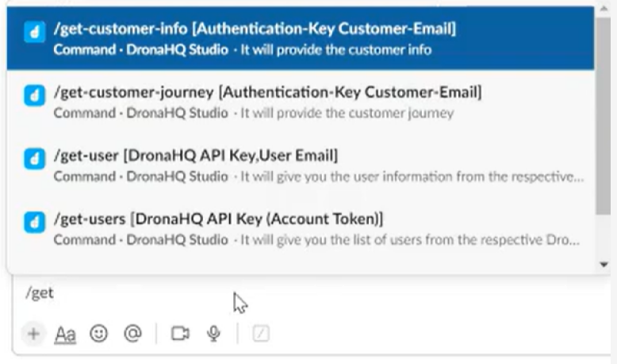This screenshot has width=617, height=364.
Task: Click the slash shortcuts icon
Action: [261, 335]
